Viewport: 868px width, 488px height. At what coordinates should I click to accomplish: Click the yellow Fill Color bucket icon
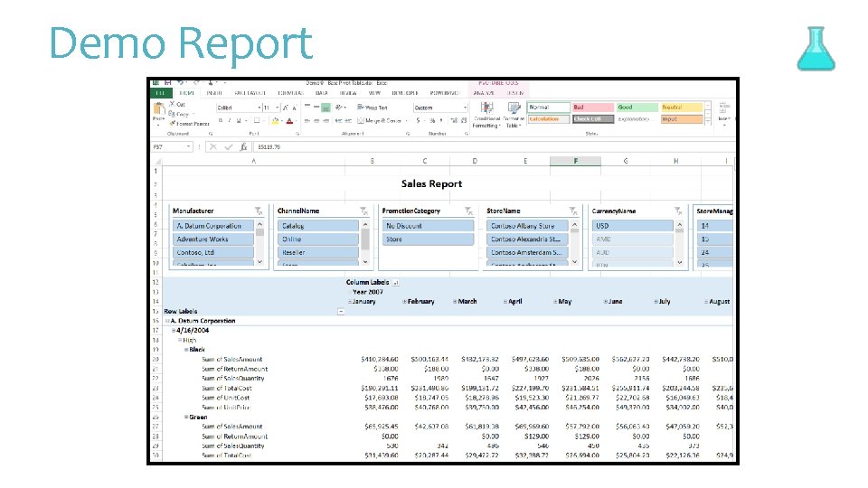coord(275,120)
